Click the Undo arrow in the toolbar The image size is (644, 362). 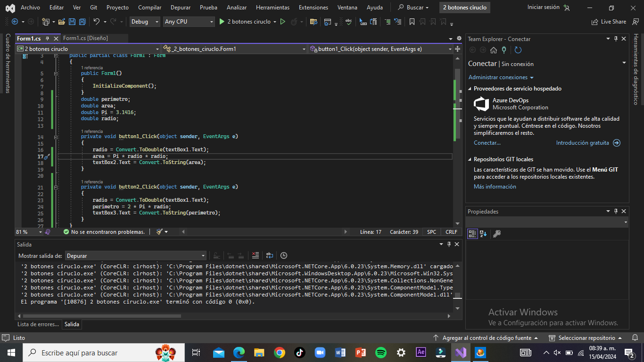(97, 22)
